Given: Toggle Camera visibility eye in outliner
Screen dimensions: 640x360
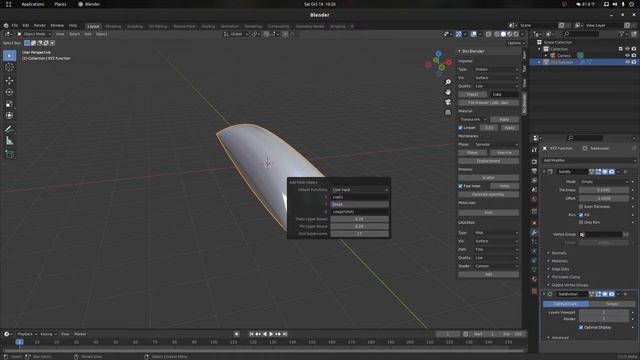Looking at the screenshot, I should pos(627,56).
